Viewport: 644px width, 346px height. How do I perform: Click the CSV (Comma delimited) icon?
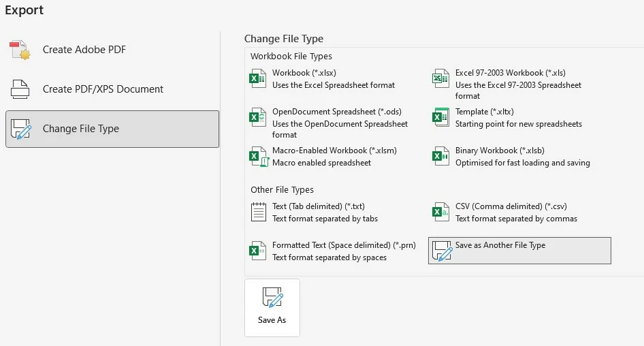(441, 213)
